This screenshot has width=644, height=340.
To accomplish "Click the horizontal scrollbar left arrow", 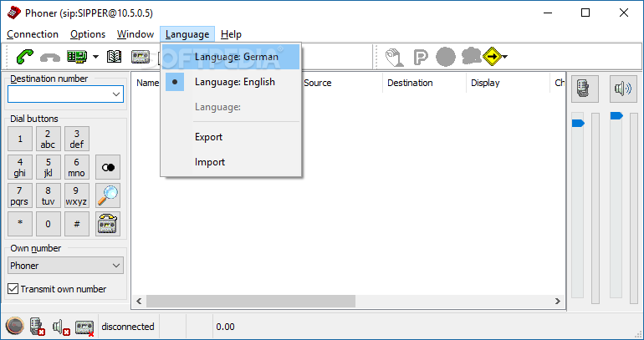I will [x=139, y=301].
